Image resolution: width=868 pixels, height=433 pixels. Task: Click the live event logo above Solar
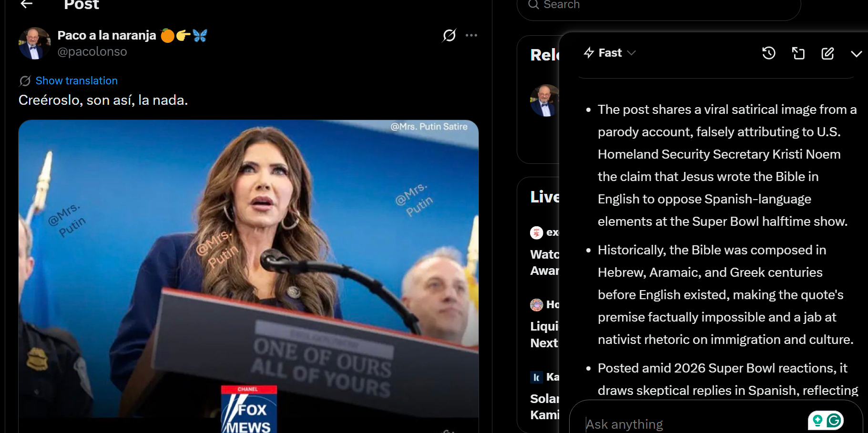pyautogui.click(x=536, y=377)
